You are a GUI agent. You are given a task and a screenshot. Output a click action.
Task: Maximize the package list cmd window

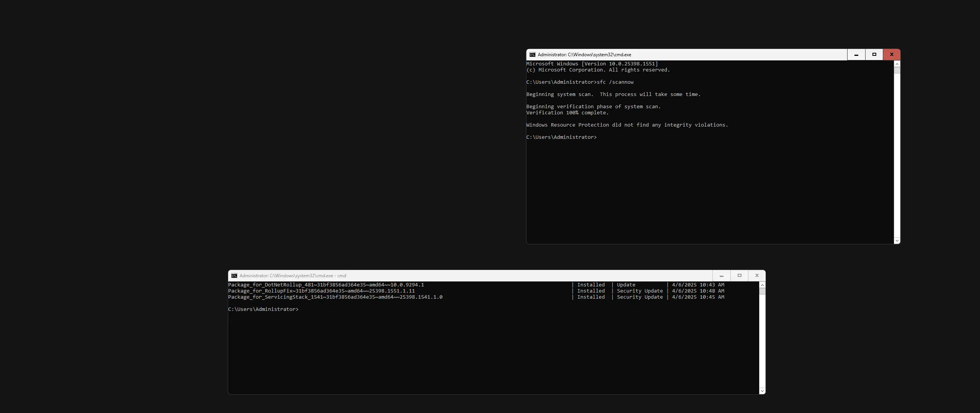[740, 276]
